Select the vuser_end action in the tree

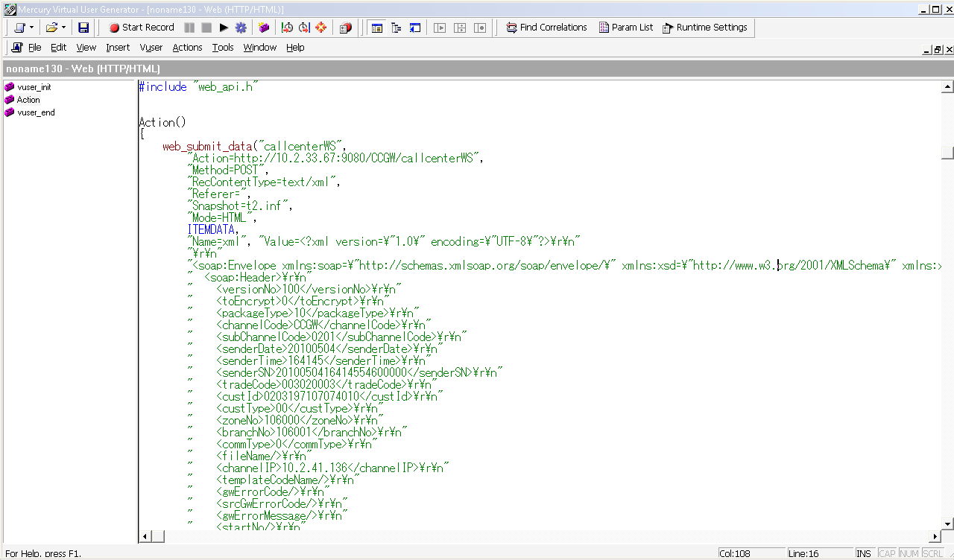pyautogui.click(x=35, y=112)
